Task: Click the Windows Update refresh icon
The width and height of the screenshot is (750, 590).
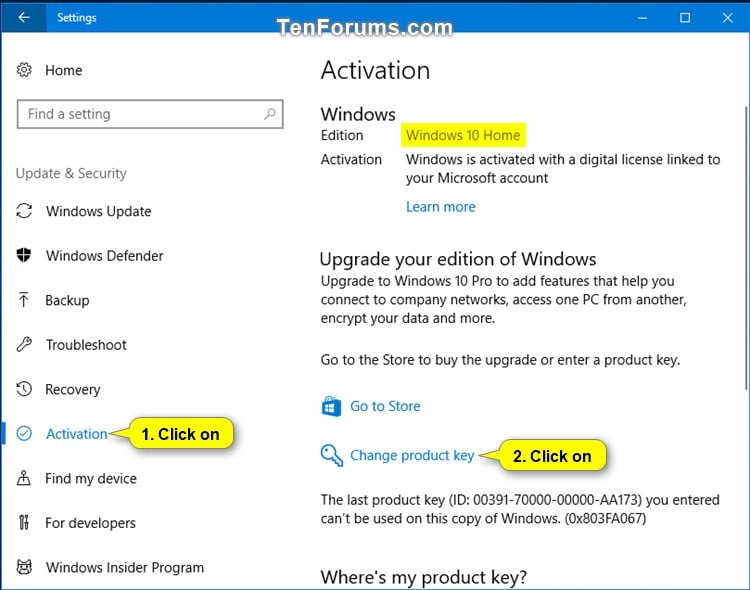Action: pyautogui.click(x=24, y=211)
